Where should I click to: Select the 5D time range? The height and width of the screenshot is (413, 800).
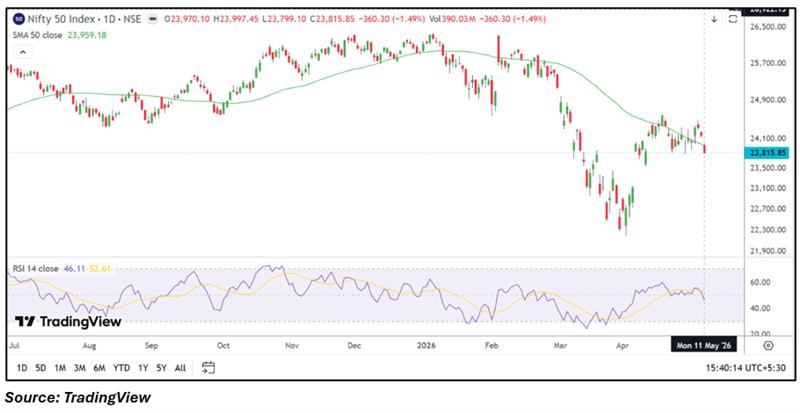[x=41, y=368]
